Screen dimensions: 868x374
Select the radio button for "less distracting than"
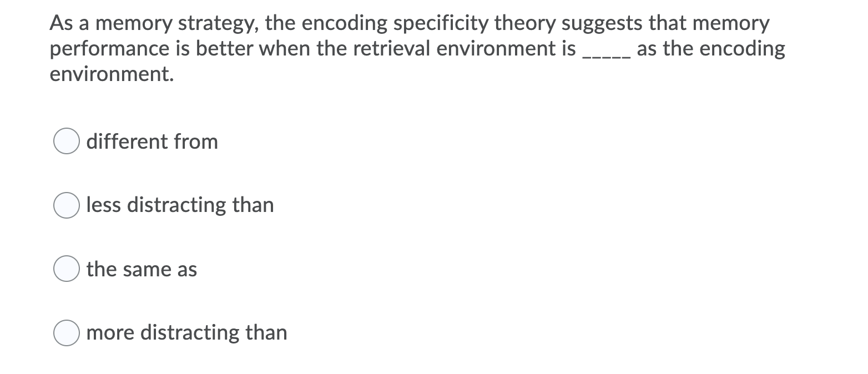click(65, 205)
